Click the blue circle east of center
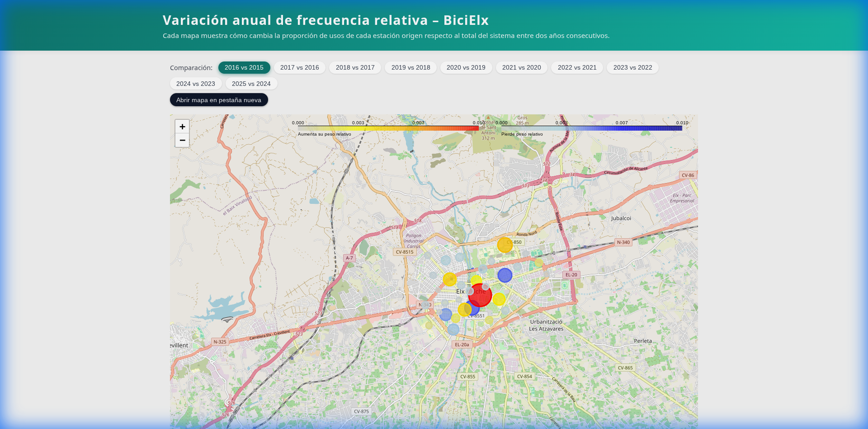Screen dimensions: 868x429 point(505,275)
